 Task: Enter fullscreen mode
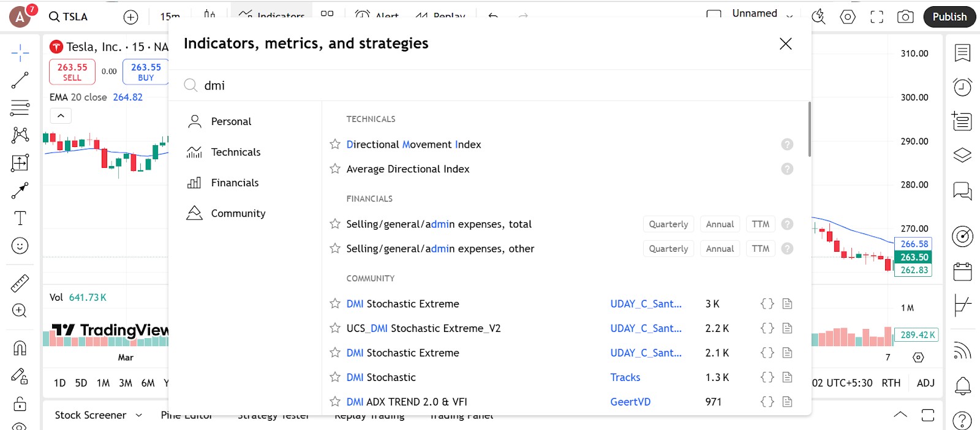tap(877, 17)
